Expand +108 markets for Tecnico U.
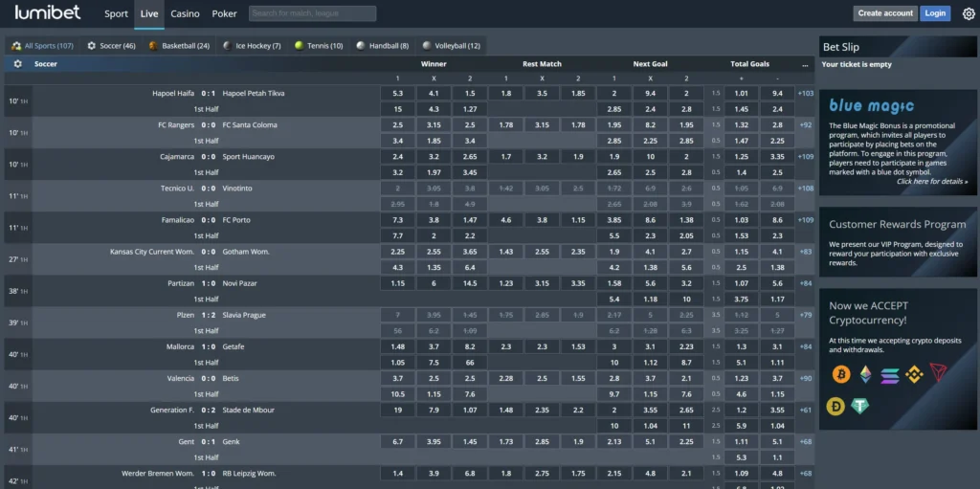The height and width of the screenshot is (489, 980). (806, 189)
